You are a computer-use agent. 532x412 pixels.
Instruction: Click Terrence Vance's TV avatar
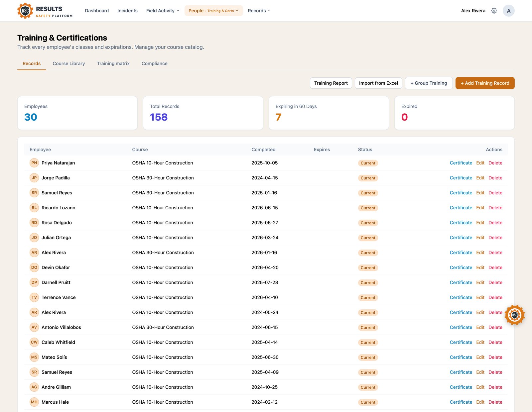tap(34, 297)
